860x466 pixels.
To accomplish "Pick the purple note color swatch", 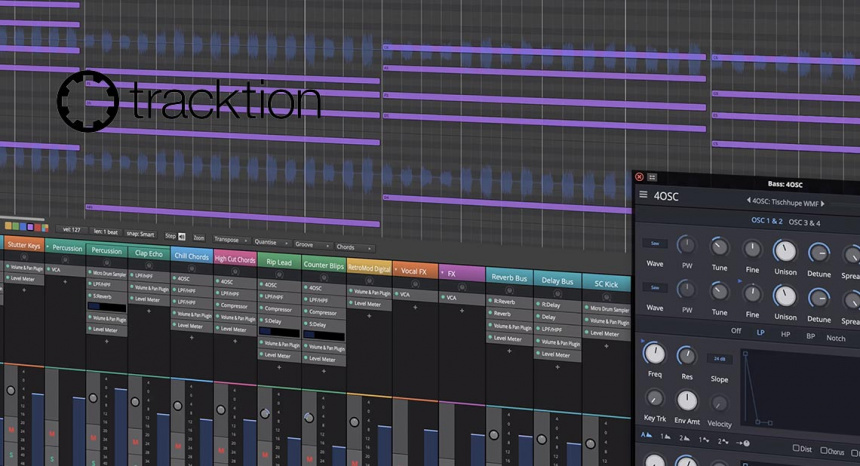I will point(30,227).
